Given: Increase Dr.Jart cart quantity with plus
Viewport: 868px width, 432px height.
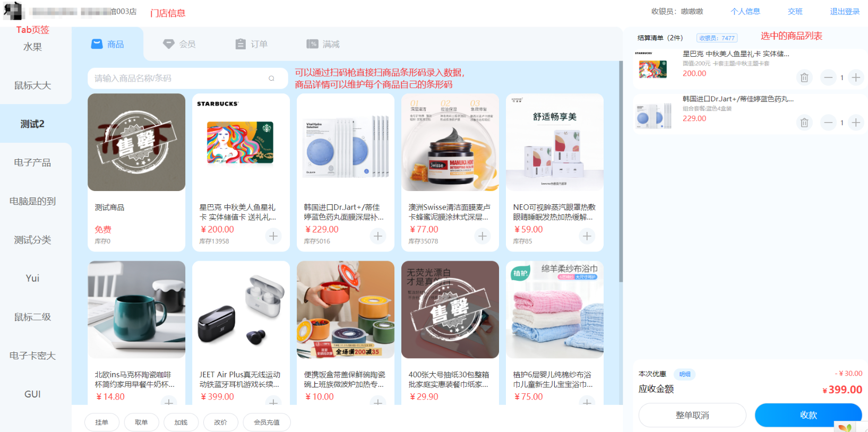Looking at the screenshot, I should pyautogui.click(x=856, y=123).
